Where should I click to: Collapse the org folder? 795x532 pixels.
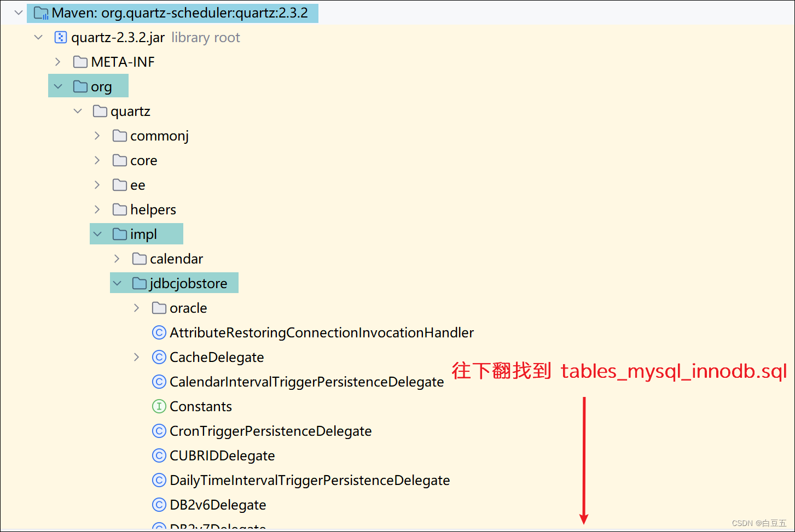[x=58, y=86]
